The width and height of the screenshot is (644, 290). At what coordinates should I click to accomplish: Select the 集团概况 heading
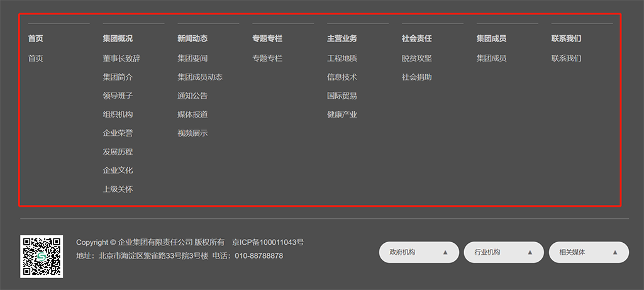(118, 38)
